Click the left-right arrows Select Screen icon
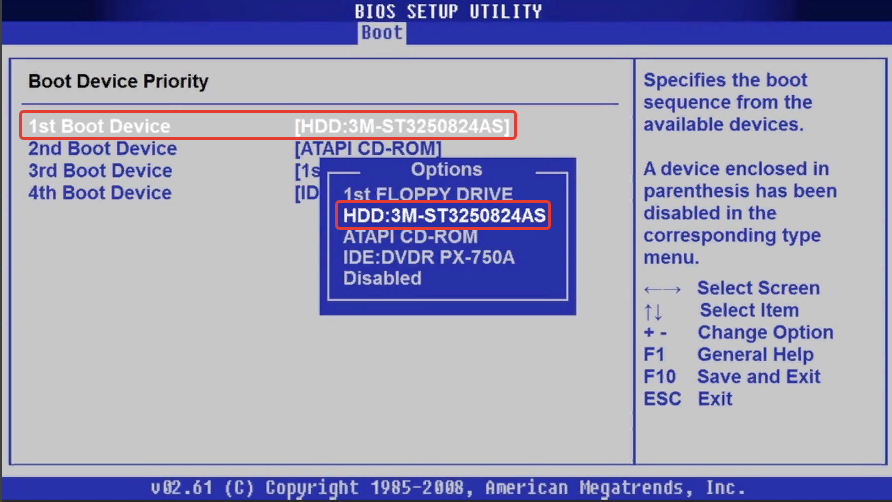 coord(662,289)
